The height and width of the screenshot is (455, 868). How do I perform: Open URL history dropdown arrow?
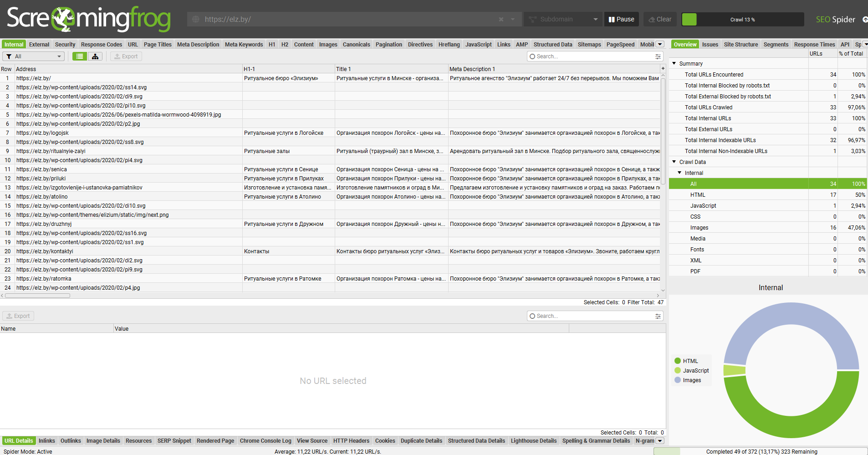pos(513,19)
